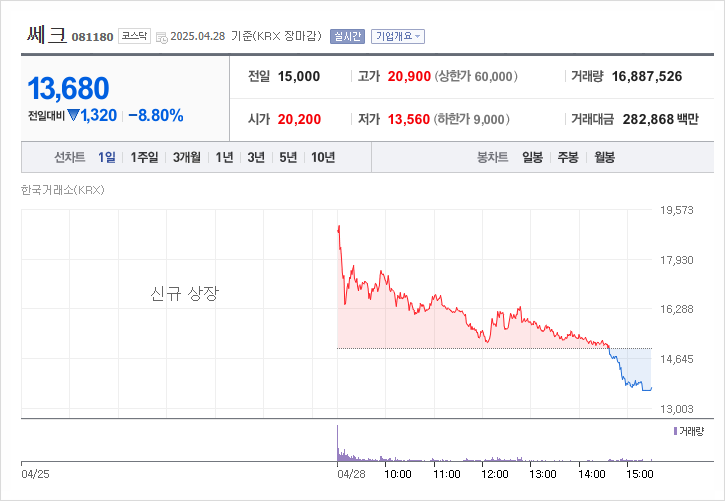This screenshot has height=501, width=725.
Task: Switch to the 3년 chart range
Action: pos(256,157)
